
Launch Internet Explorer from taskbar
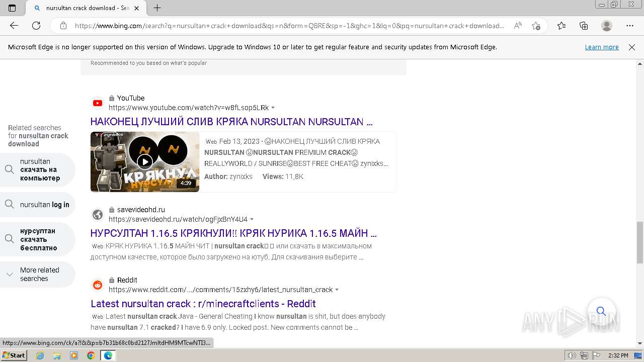pyautogui.click(x=40, y=355)
